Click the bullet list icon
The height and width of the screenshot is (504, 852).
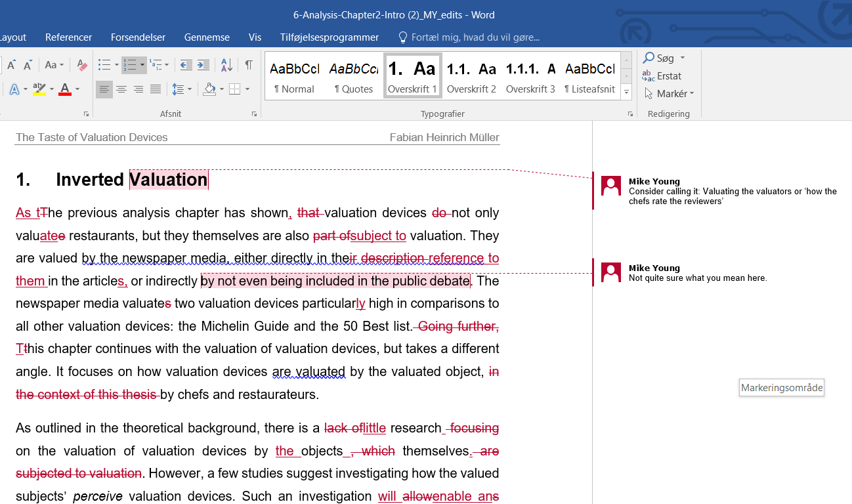pos(104,65)
